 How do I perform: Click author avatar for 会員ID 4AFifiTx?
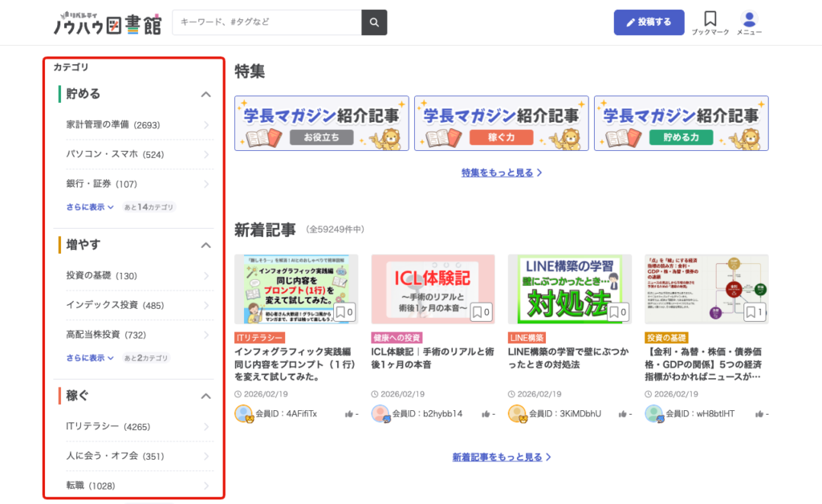pos(243,413)
